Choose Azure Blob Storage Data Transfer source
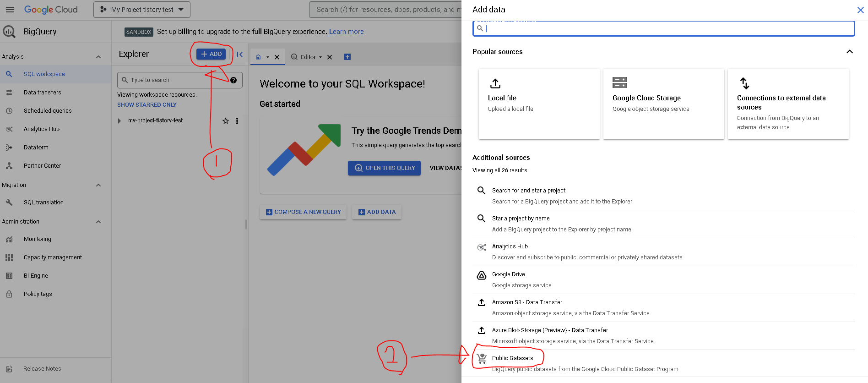The image size is (868, 383). click(x=664, y=336)
